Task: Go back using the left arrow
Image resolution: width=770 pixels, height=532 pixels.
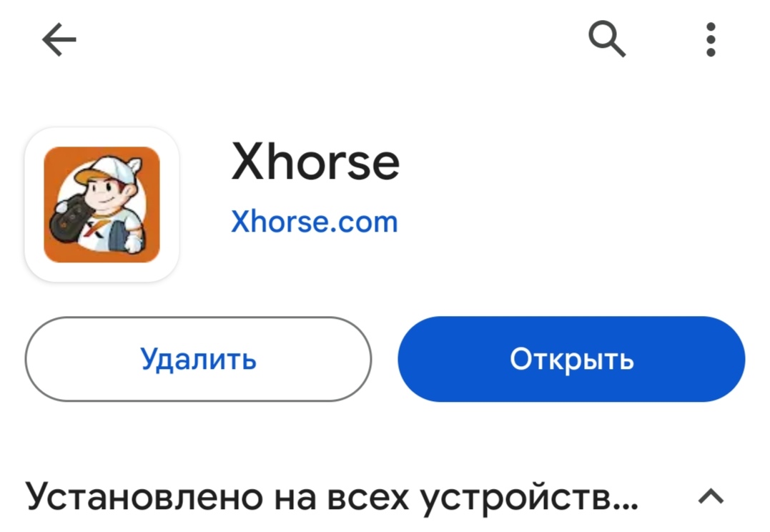Action: pos(59,40)
